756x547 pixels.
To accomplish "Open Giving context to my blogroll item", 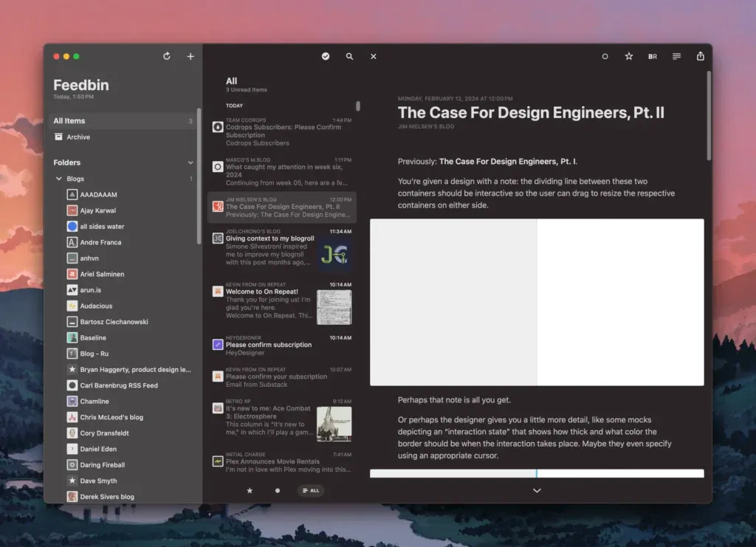I will click(282, 250).
